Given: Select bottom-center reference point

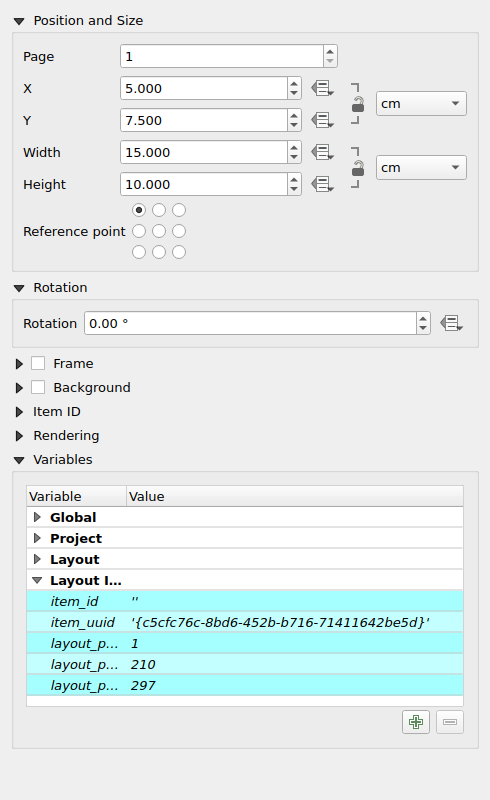Looking at the screenshot, I should point(159,252).
